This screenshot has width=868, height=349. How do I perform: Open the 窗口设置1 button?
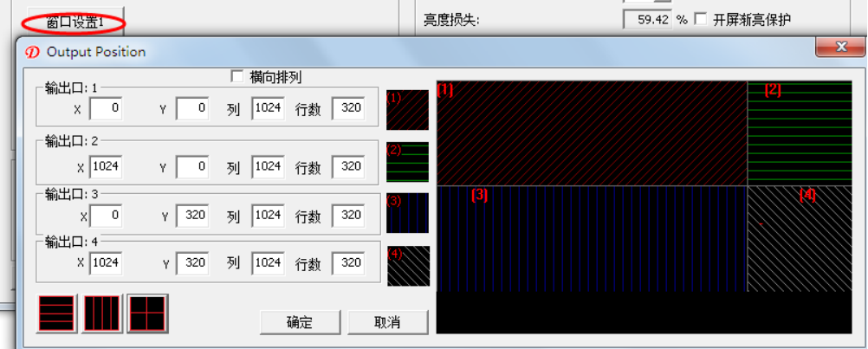(74, 21)
